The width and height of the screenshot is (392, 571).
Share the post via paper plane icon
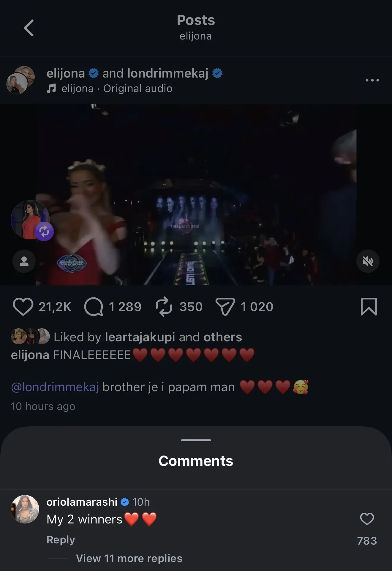225,307
